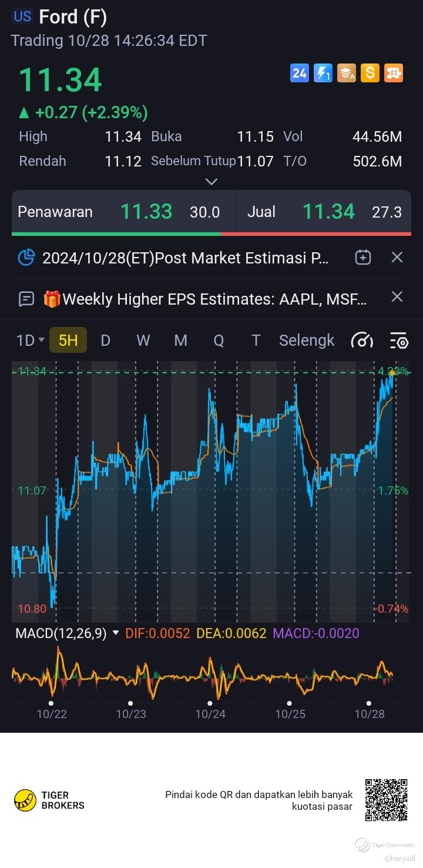Viewport: 423px width, 868px height.
Task: Switch to the Q quarterly chart tab
Action: coord(219,340)
